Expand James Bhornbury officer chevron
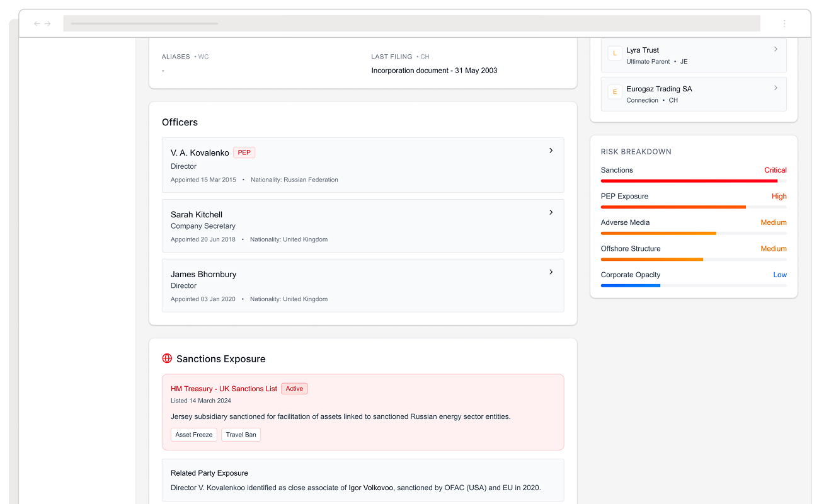 tap(551, 272)
